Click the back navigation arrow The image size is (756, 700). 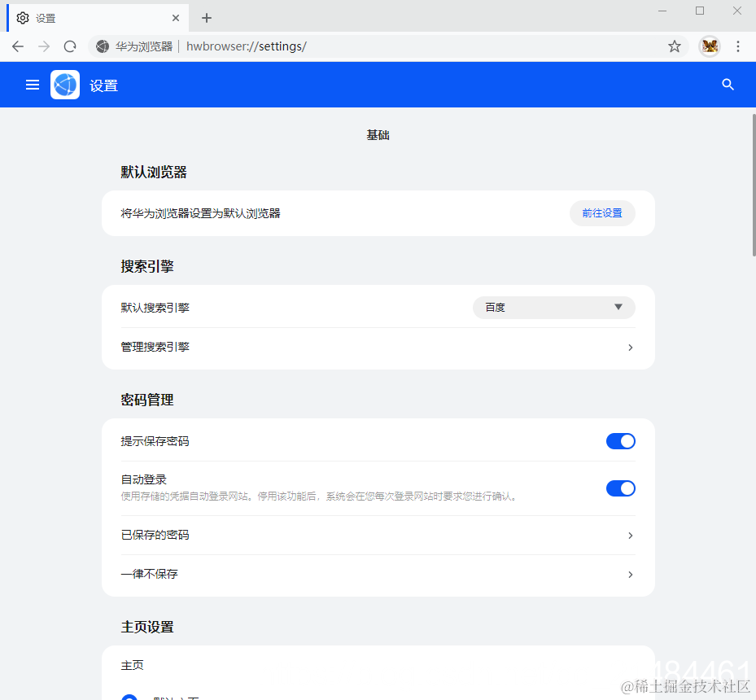click(17, 46)
